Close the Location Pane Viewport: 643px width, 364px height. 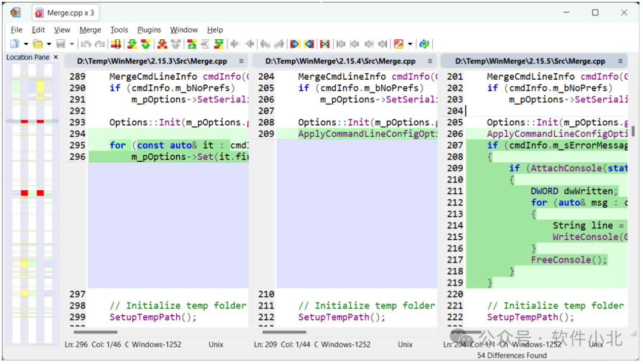pyautogui.click(x=56, y=57)
